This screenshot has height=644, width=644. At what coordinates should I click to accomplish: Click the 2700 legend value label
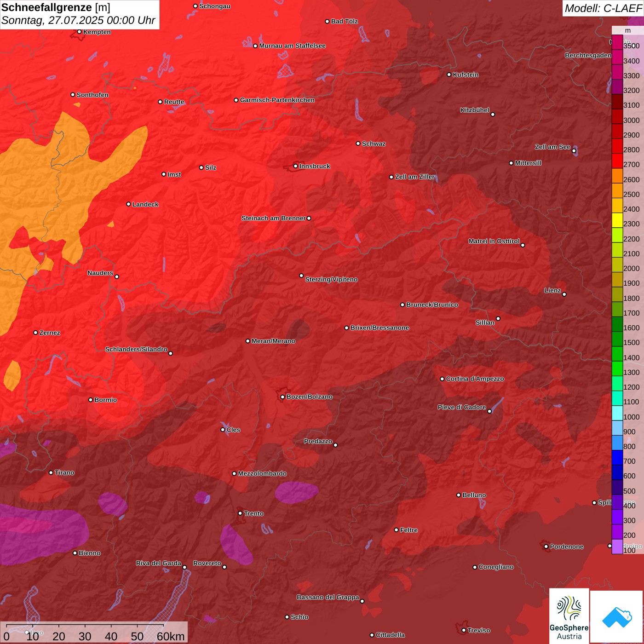coord(632,165)
